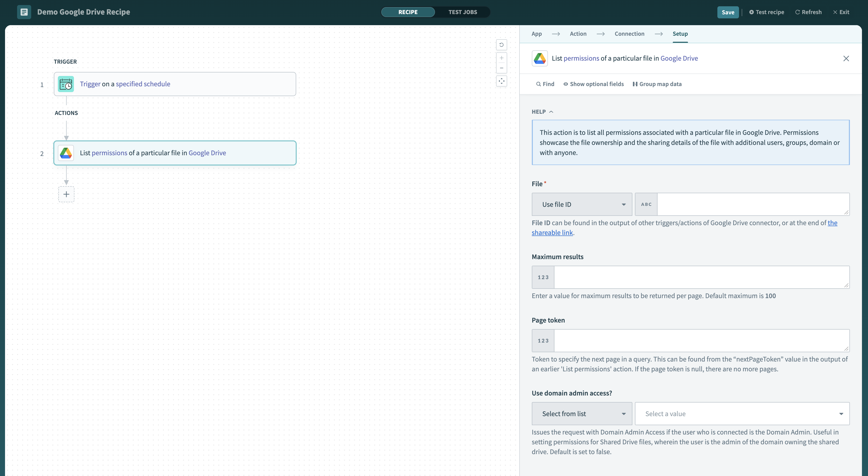Click the ABC type badge of File field
This screenshot has width=868, height=476.
click(646, 204)
